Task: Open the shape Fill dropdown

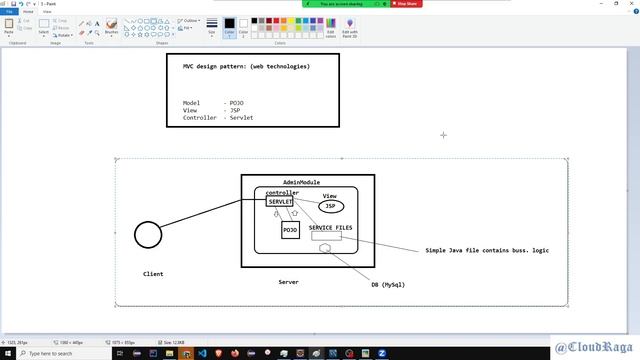Action: coord(185,28)
